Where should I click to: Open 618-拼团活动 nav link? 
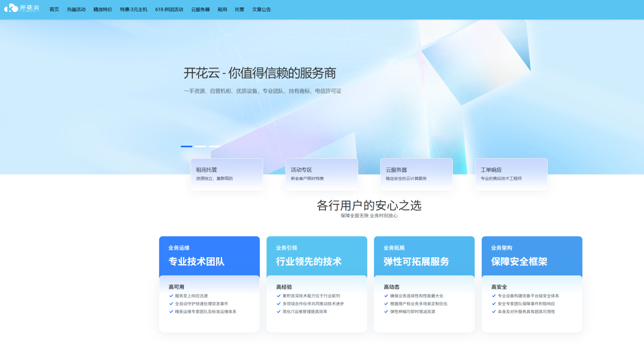pos(169,10)
